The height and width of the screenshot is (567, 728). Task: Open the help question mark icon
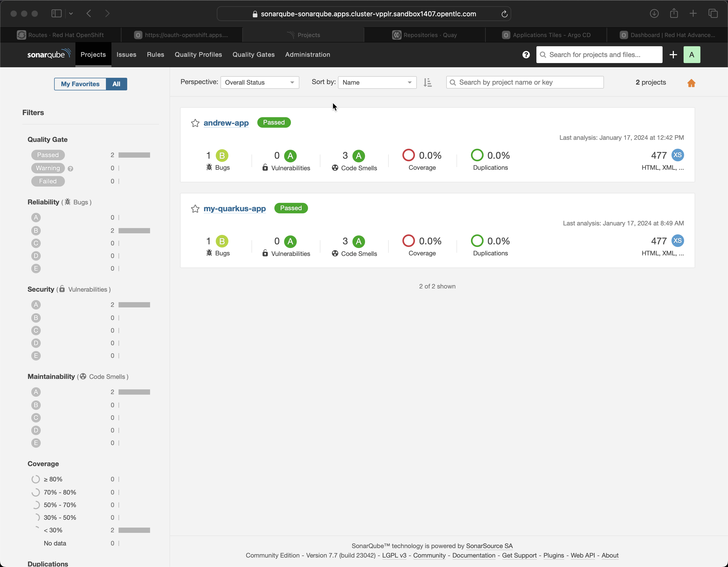click(526, 55)
